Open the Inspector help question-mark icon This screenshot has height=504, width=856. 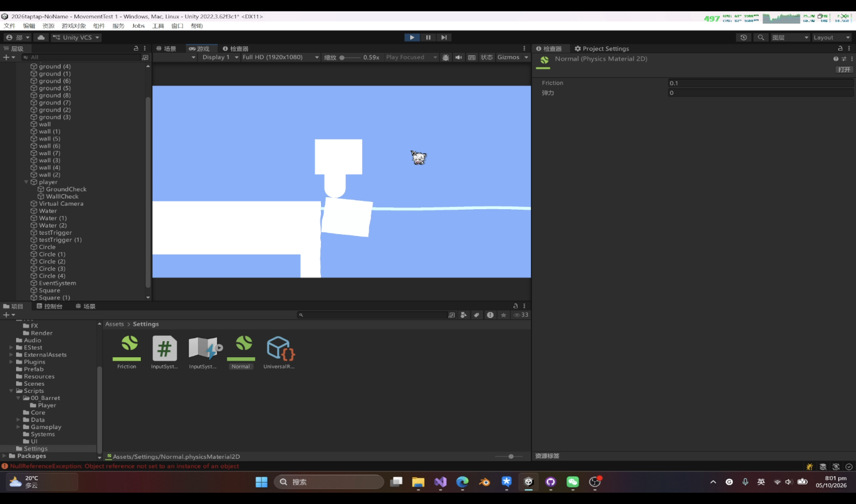tap(836, 59)
